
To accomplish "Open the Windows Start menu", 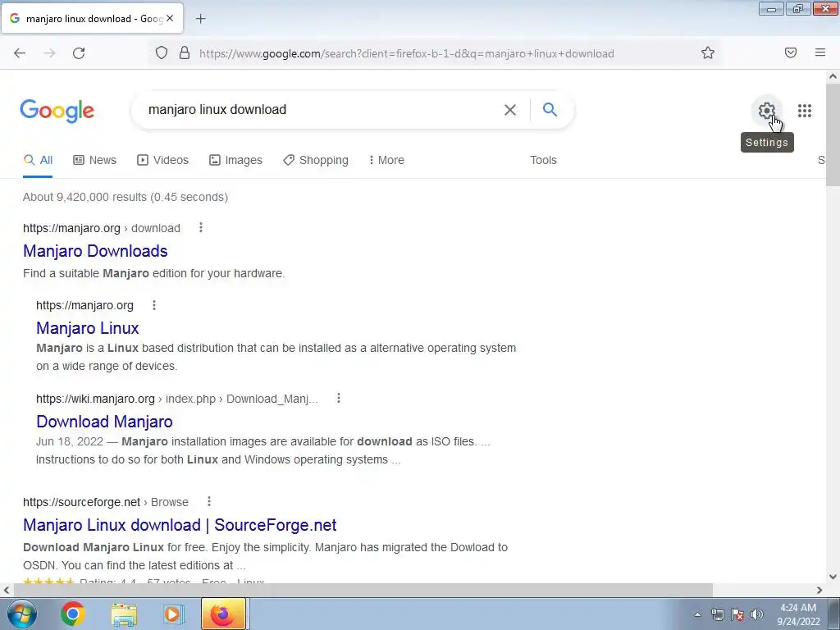I will tap(21, 614).
